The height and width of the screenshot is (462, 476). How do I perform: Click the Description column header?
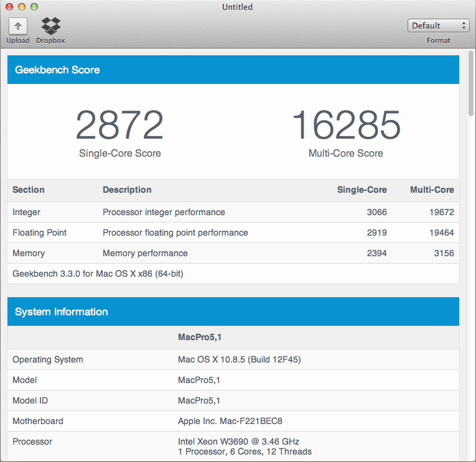[127, 190]
